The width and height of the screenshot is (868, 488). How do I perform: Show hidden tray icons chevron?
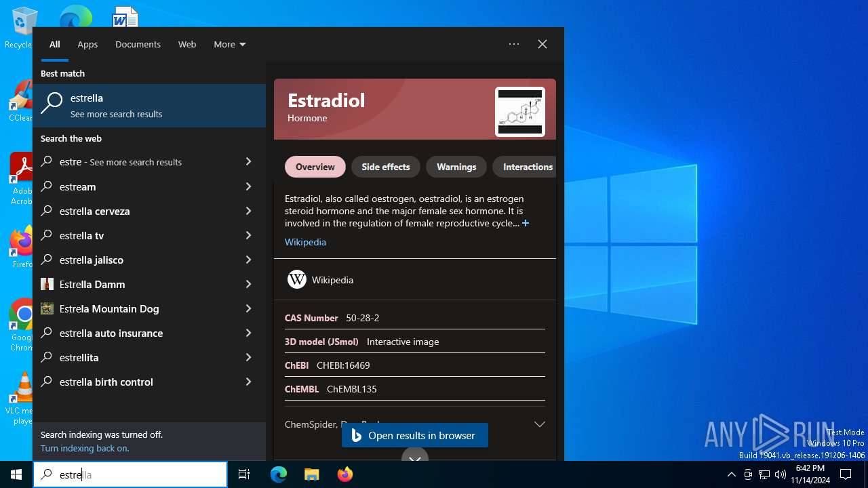point(731,474)
